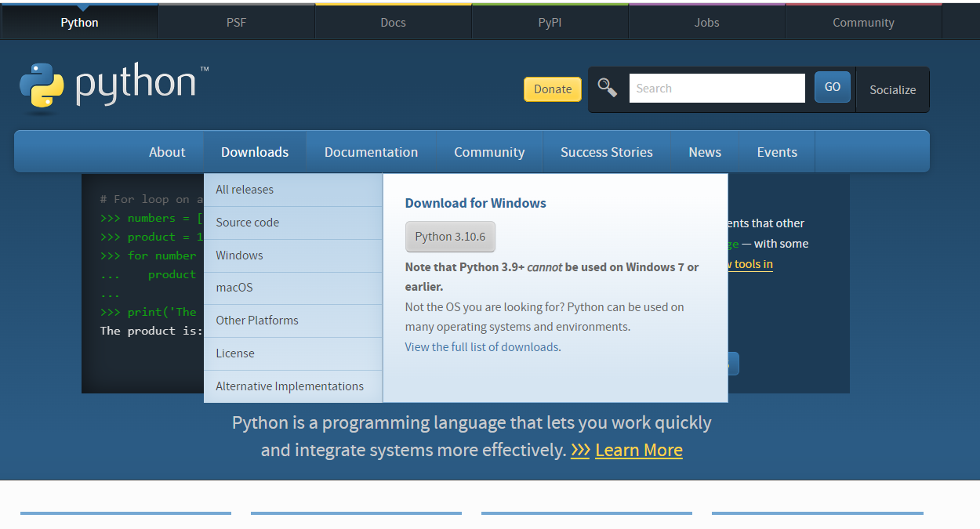
Task: Open the News navigation menu
Action: pos(705,152)
